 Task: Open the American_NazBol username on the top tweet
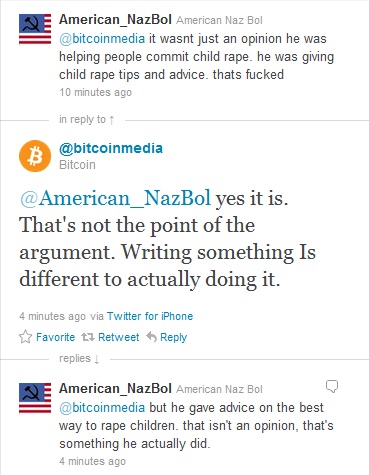pos(115,19)
